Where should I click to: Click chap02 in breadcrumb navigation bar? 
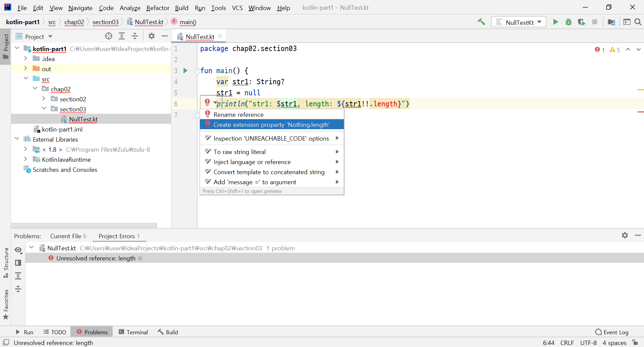click(x=74, y=22)
